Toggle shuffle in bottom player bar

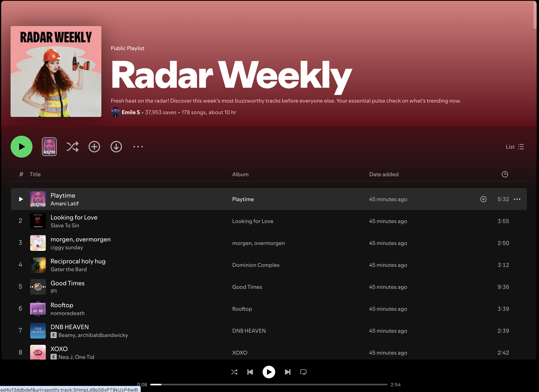point(234,372)
